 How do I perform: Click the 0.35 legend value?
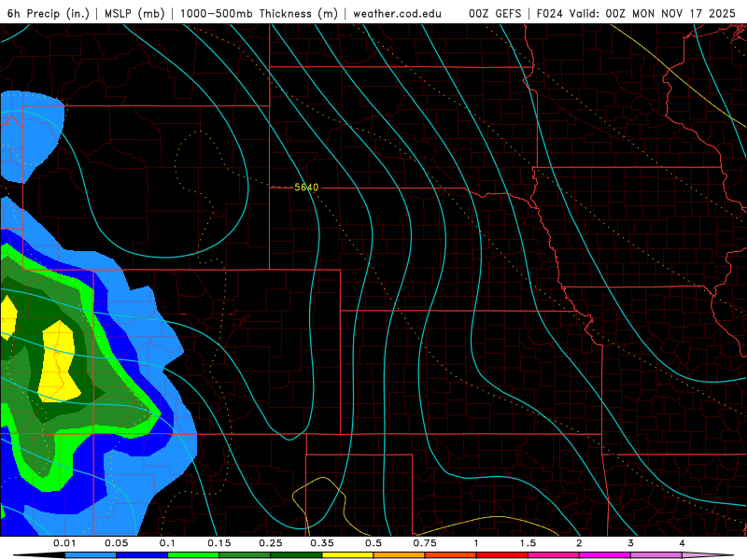tap(322, 543)
